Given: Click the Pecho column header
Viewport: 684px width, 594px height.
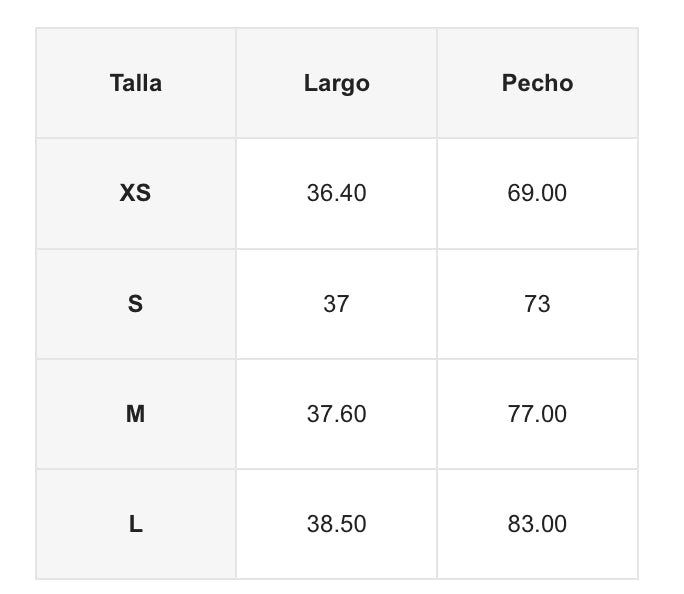Looking at the screenshot, I should [537, 83].
